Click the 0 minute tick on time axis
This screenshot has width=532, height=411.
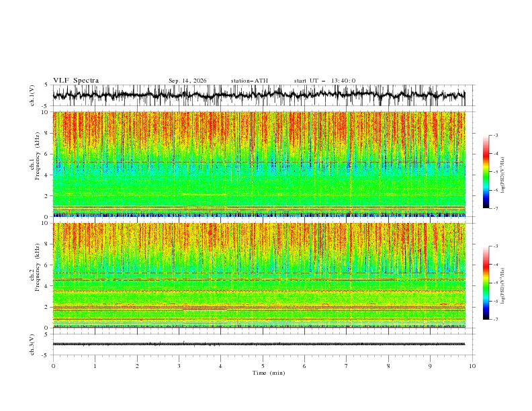click(53, 366)
